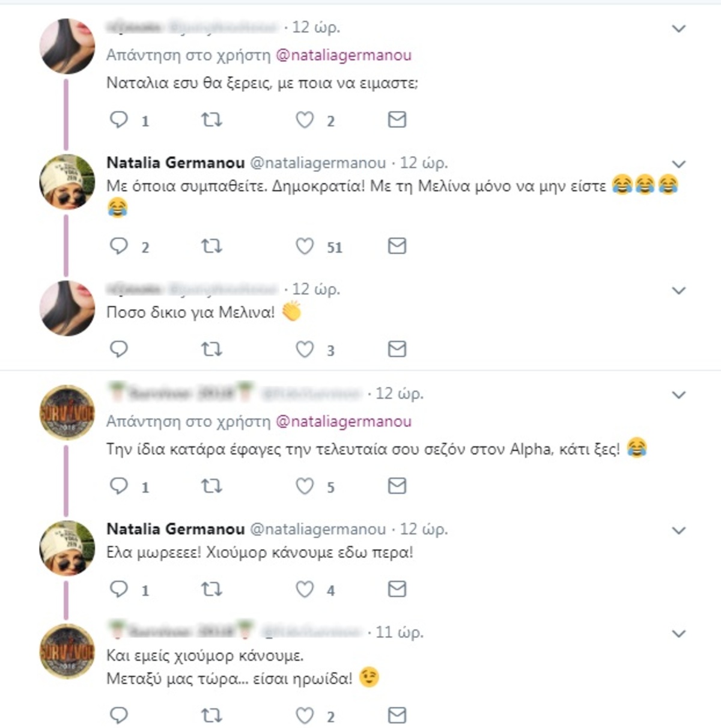Screen dimensions: 721x728
Task: Reply to the 'Ναταλια εσυ θα ξερεις' tweet
Action: tap(119, 120)
